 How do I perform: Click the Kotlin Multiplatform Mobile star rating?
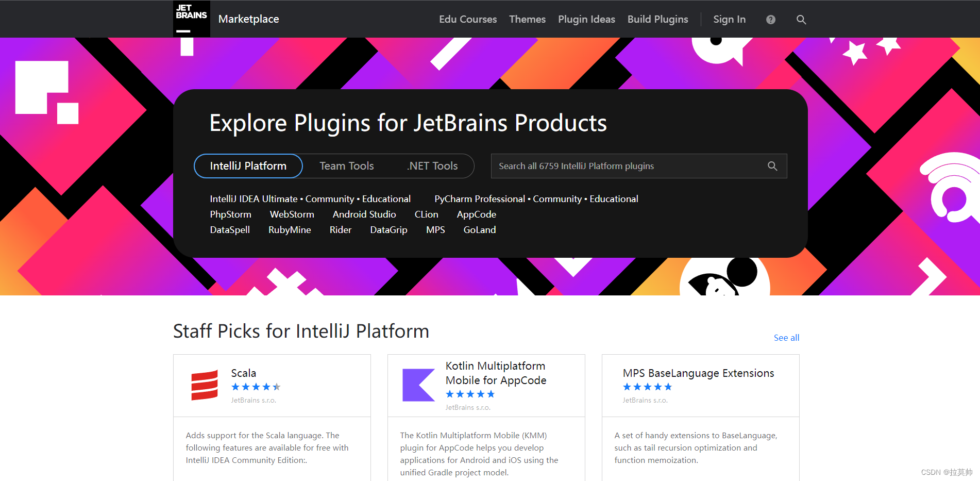(470, 394)
